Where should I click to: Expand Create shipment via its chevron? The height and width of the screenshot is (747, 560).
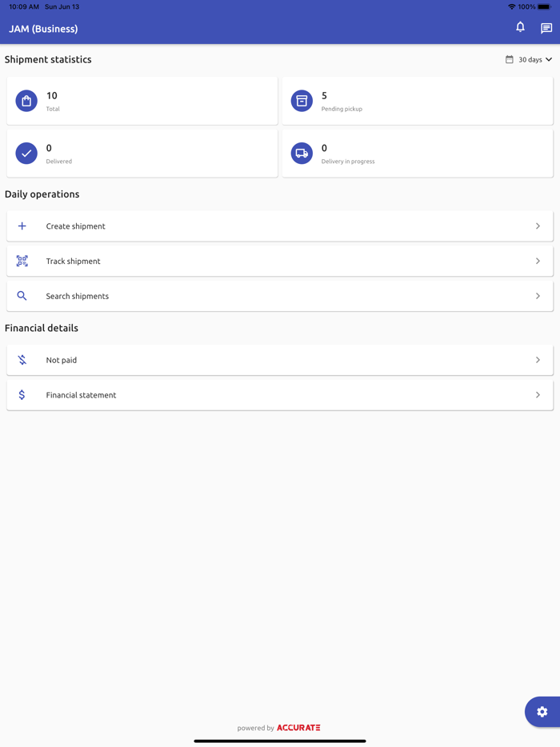(538, 226)
